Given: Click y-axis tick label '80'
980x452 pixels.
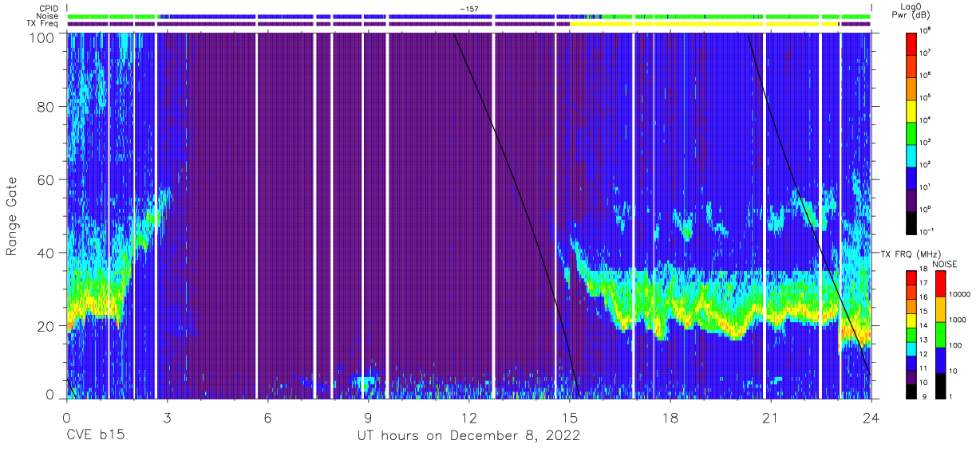Looking at the screenshot, I should [x=45, y=107].
